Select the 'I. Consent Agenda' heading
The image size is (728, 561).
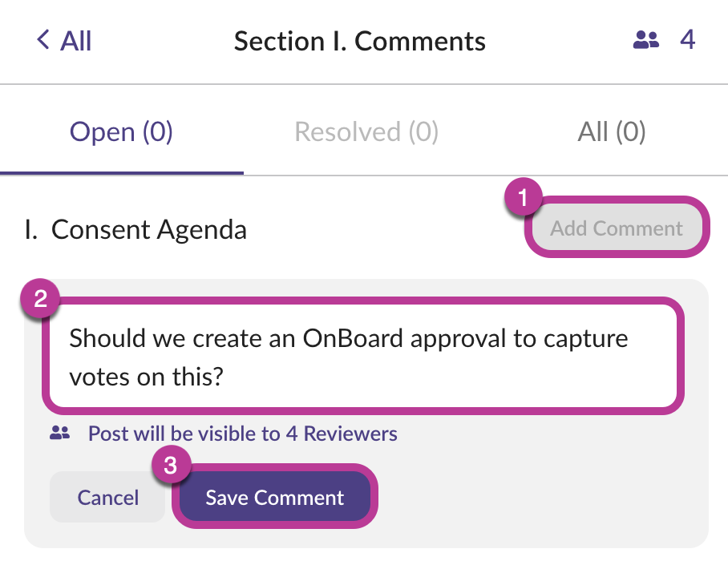point(136,230)
